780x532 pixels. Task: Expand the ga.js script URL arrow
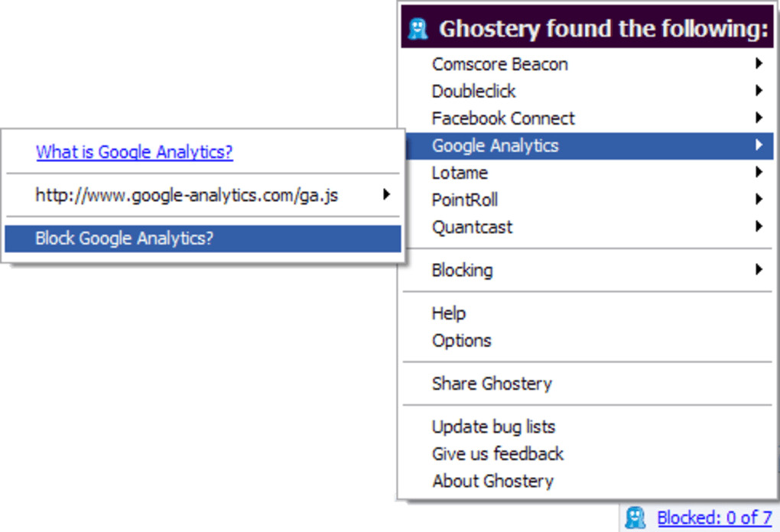pos(387,195)
